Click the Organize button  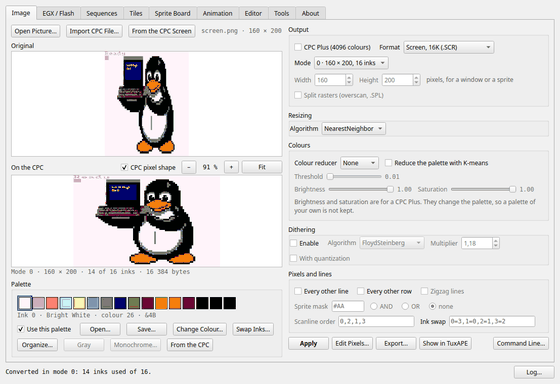38,345
